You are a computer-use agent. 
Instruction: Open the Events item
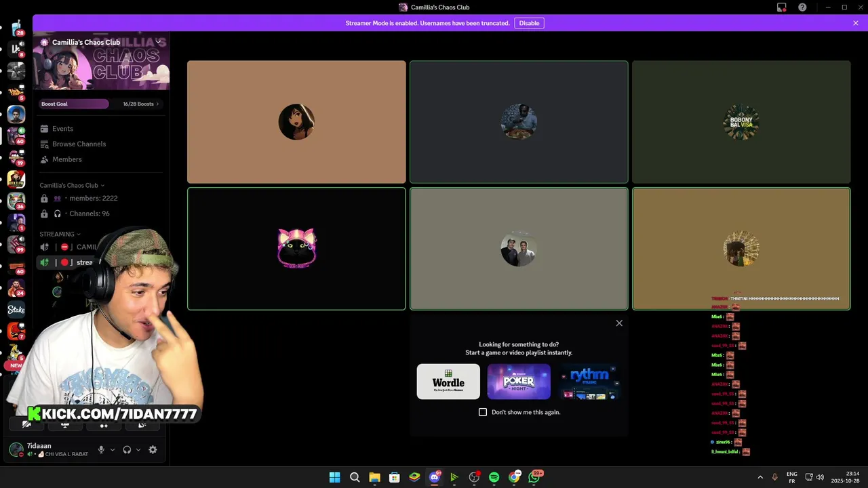click(x=62, y=129)
